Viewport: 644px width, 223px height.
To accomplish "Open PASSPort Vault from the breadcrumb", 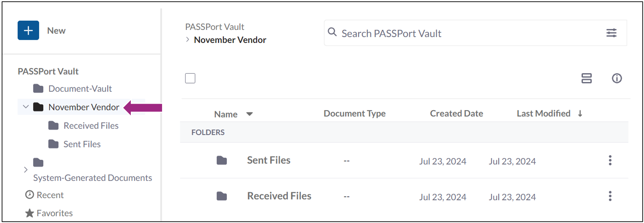I will [x=214, y=26].
